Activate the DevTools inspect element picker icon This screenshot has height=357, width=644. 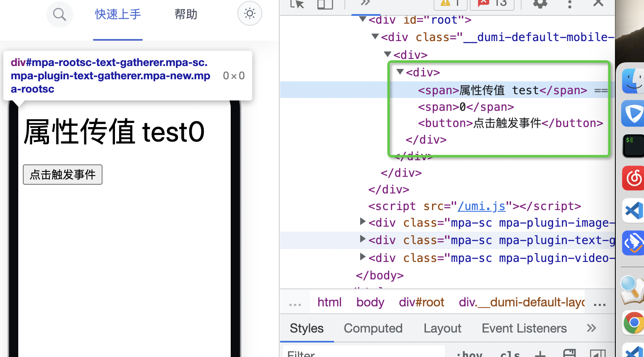[x=297, y=4]
